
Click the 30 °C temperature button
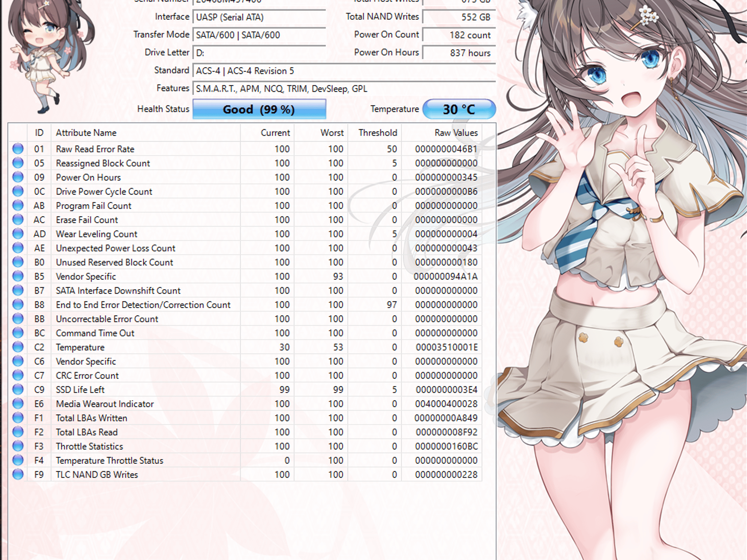coord(459,109)
